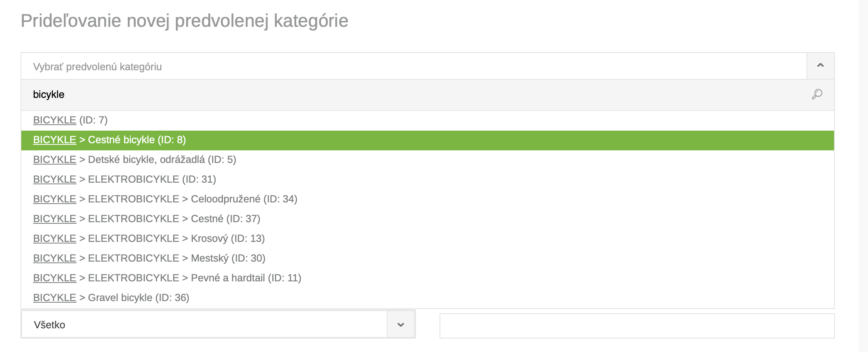This screenshot has width=868, height=352.
Task: Click the magnifier search icon
Action: pyautogui.click(x=817, y=94)
